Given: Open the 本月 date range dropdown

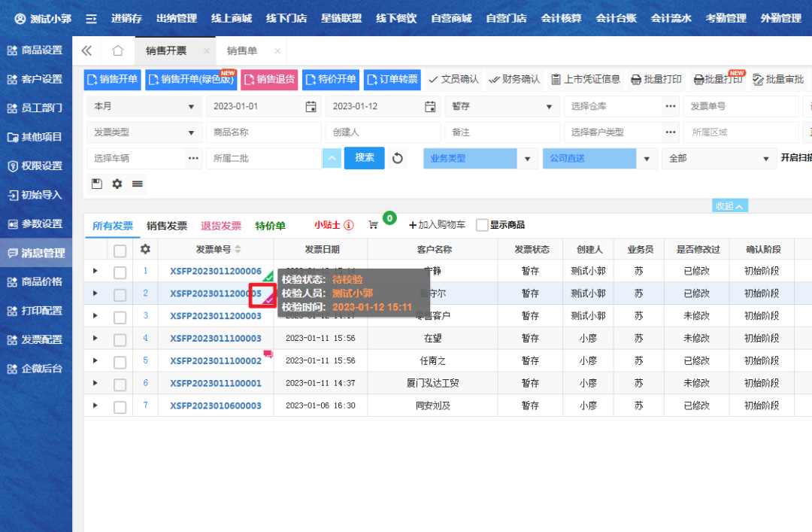Looking at the screenshot, I should 144,107.
